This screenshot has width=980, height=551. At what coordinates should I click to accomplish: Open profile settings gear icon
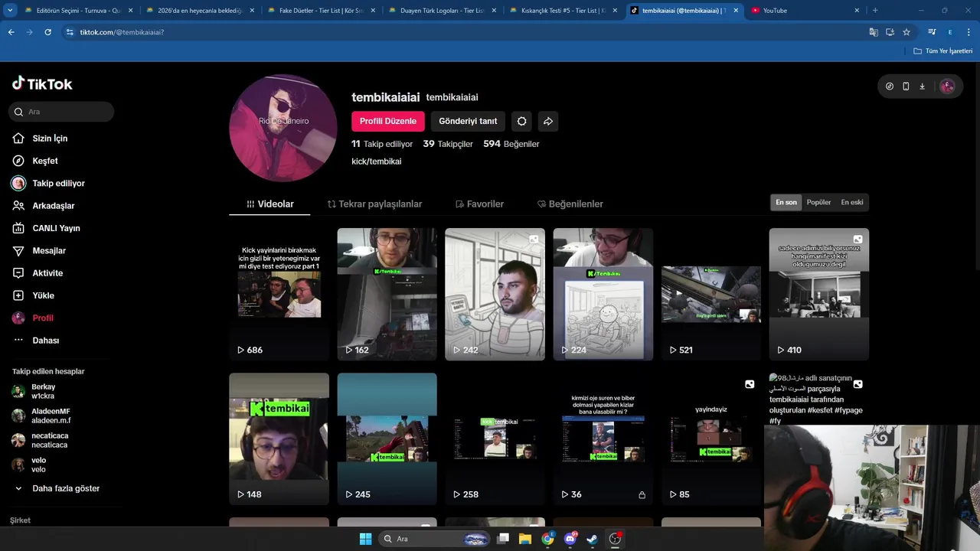coord(522,121)
